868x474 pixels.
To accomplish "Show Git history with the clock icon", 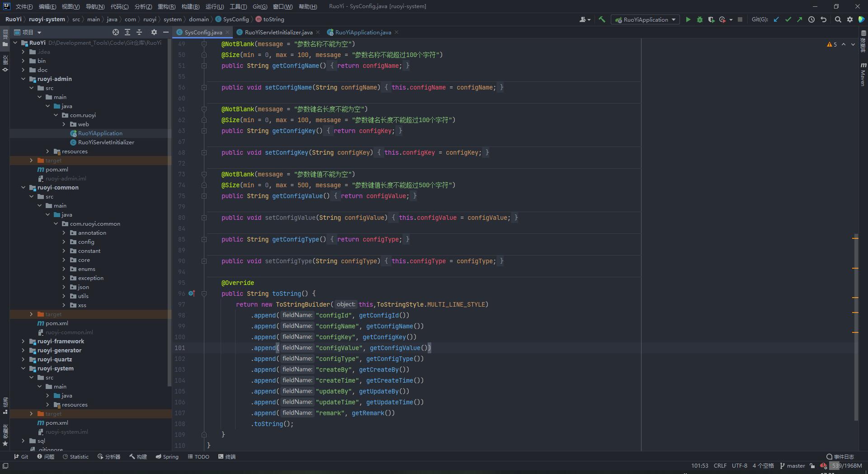I will click(811, 19).
